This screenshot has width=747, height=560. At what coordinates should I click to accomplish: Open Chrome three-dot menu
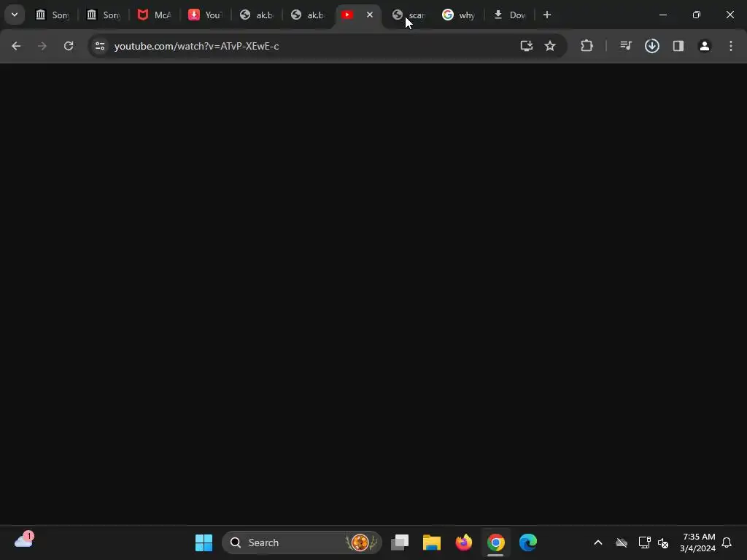(731, 46)
